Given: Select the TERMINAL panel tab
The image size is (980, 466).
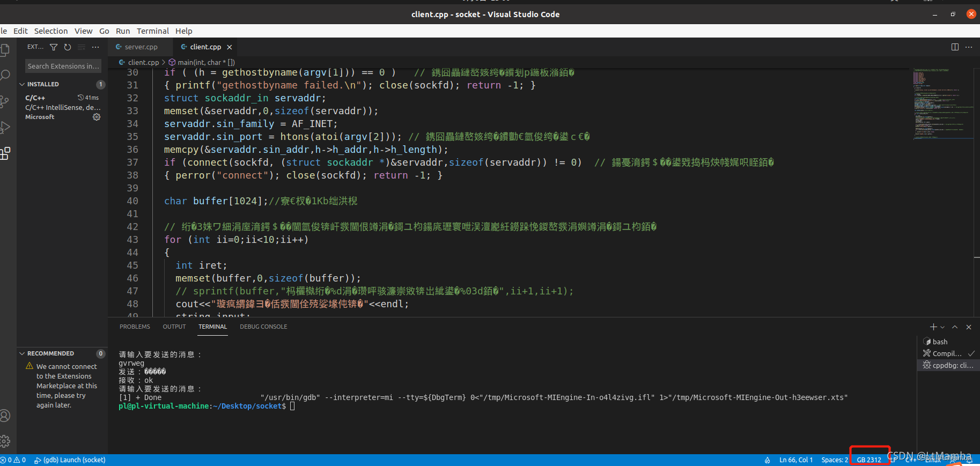Looking at the screenshot, I should coord(213,327).
